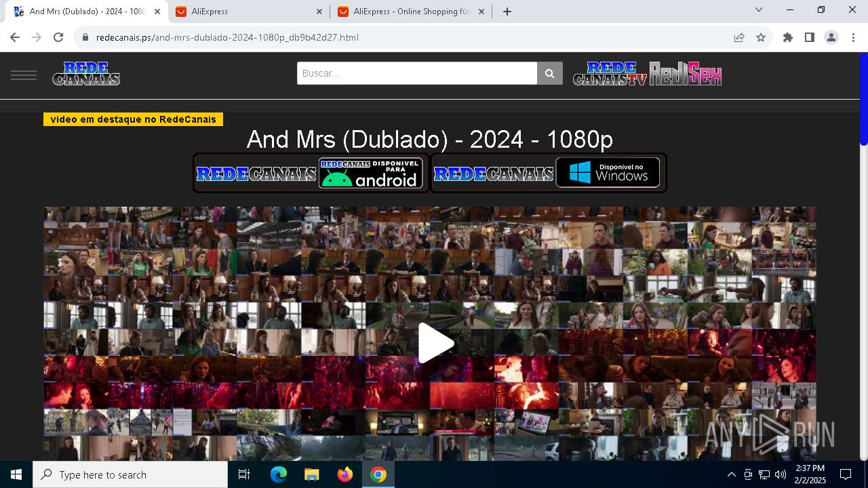Click the Type here to search box
868x488 pixels.
[x=130, y=474]
